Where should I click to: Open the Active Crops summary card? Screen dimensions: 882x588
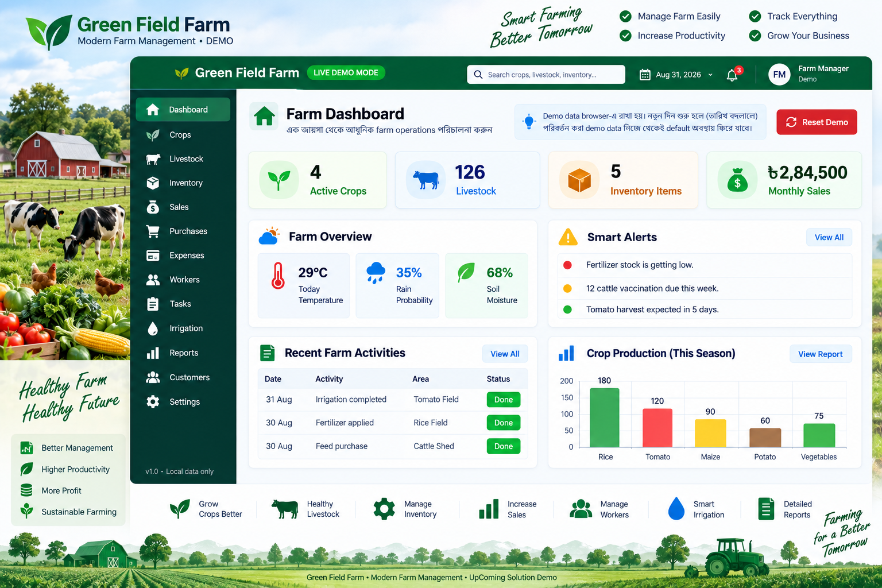[x=318, y=180]
